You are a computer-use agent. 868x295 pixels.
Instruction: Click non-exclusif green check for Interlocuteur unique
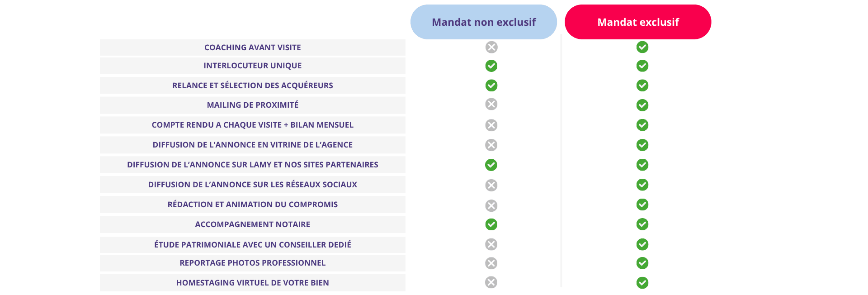tap(491, 66)
